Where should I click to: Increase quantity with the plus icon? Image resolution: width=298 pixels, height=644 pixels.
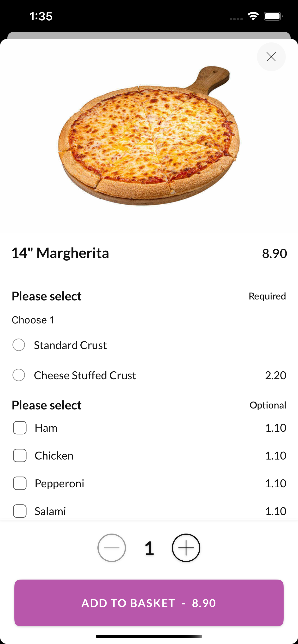point(186,548)
